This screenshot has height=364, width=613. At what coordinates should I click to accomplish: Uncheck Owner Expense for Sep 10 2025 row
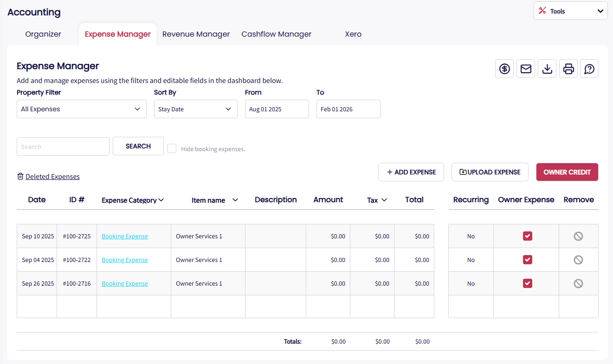pyautogui.click(x=527, y=236)
